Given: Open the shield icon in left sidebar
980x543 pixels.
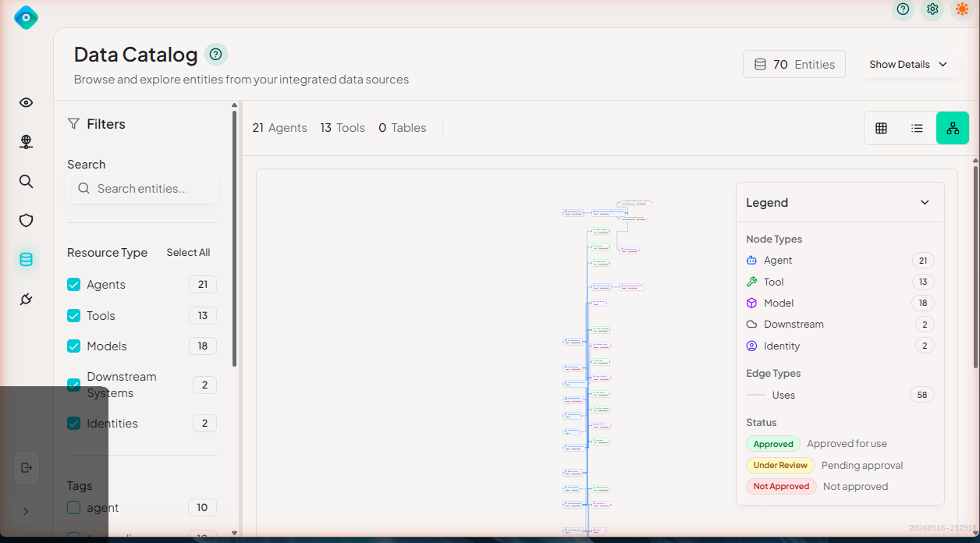Looking at the screenshot, I should [x=26, y=221].
